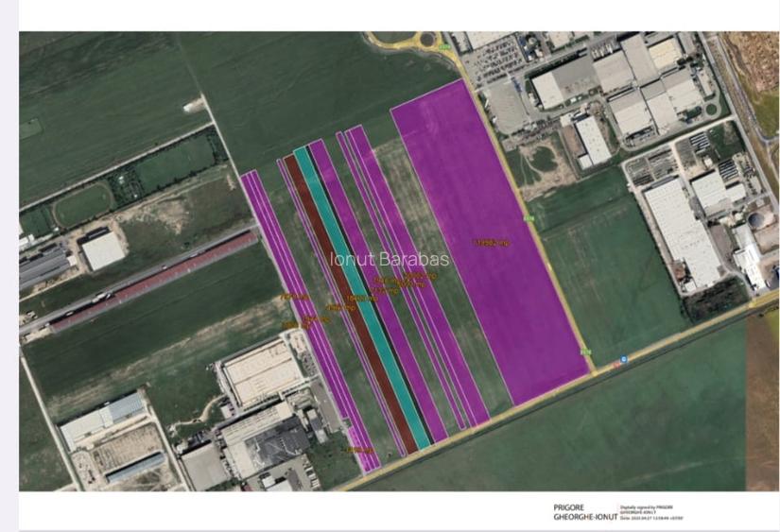
Task: Click the Ionut Barabas watermark text
Action: coord(390,259)
